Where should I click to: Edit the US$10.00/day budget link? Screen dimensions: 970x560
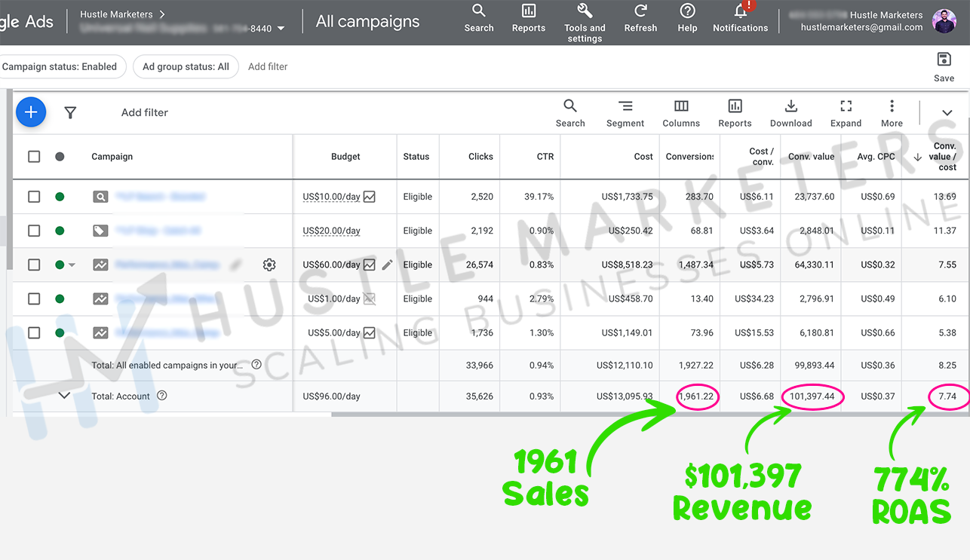tap(331, 197)
